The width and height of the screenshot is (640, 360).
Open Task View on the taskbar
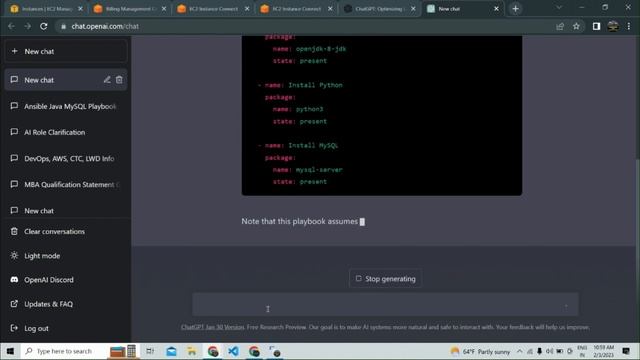(150, 351)
